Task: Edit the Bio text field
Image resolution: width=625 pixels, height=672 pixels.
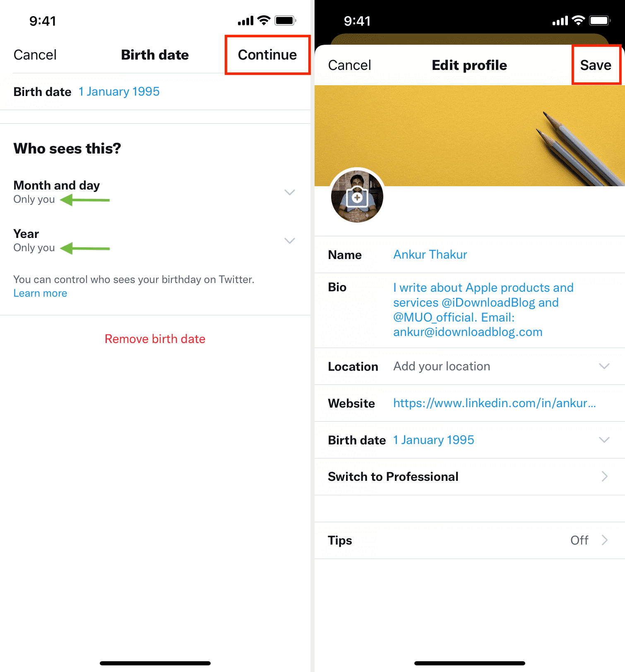Action: [x=483, y=310]
